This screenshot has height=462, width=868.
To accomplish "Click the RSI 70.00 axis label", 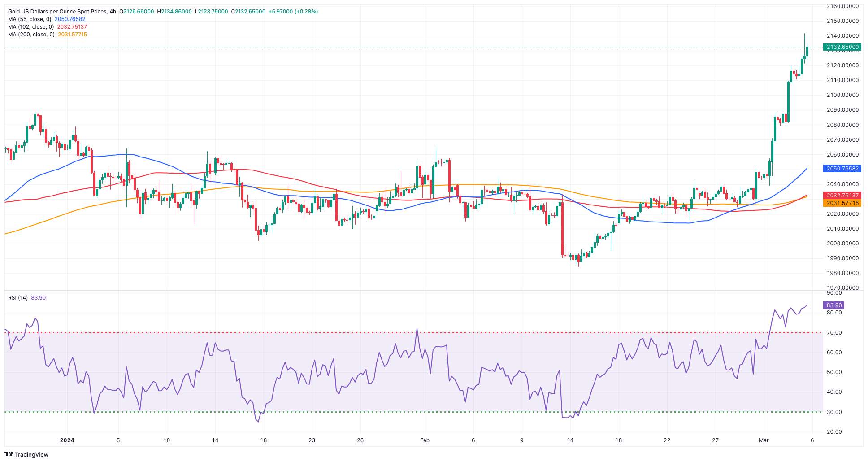I will pos(834,333).
